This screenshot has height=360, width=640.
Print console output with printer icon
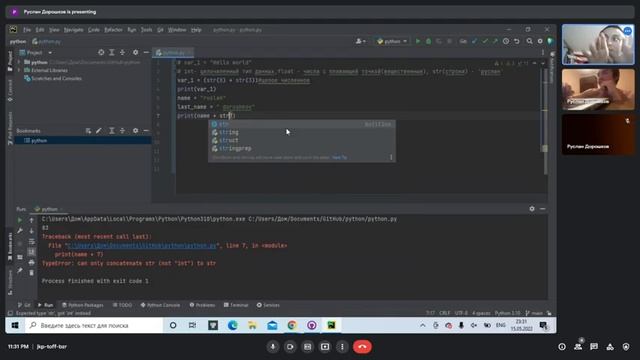[x=31, y=262]
